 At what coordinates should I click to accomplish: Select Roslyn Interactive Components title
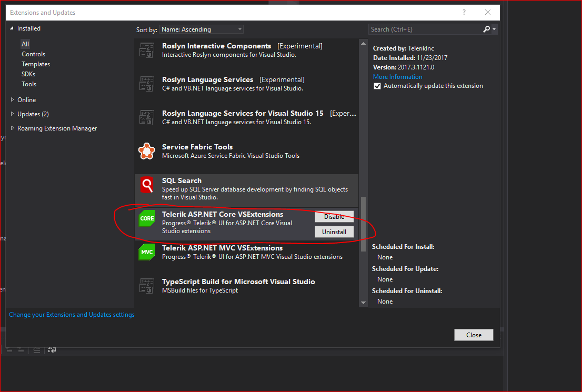click(216, 46)
